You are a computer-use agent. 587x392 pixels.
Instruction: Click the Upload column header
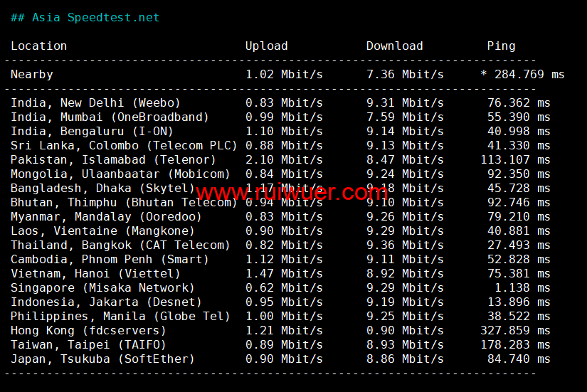coord(266,46)
